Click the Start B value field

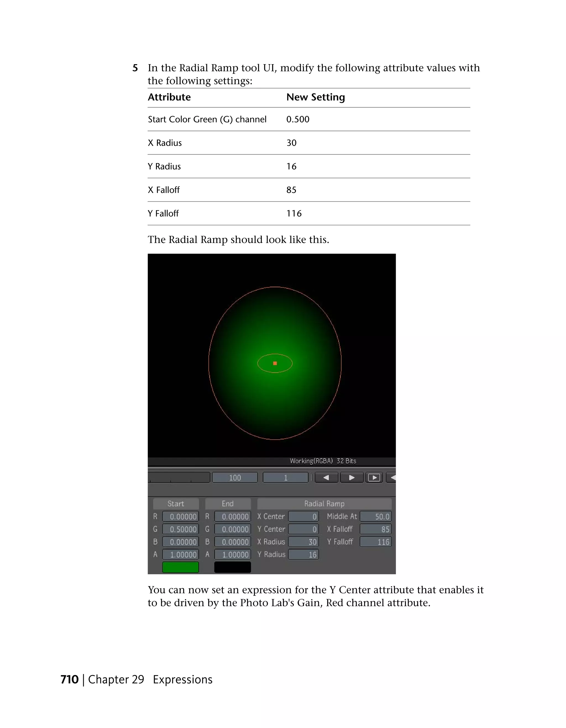tap(180, 542)
